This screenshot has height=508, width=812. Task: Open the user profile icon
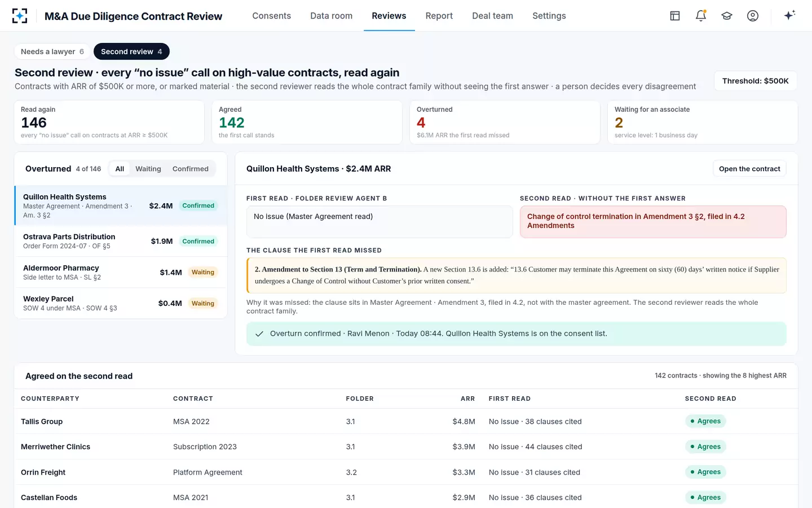[x=753, y=16]
